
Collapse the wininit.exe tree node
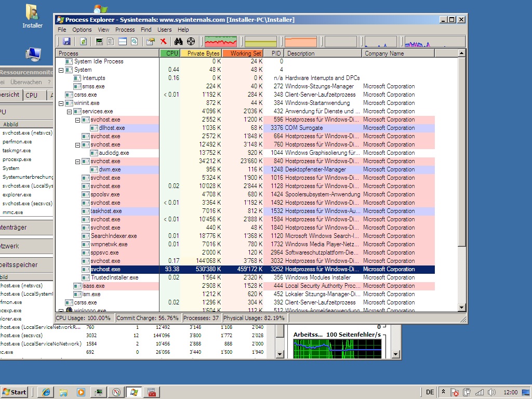click(x=61, y=103)
